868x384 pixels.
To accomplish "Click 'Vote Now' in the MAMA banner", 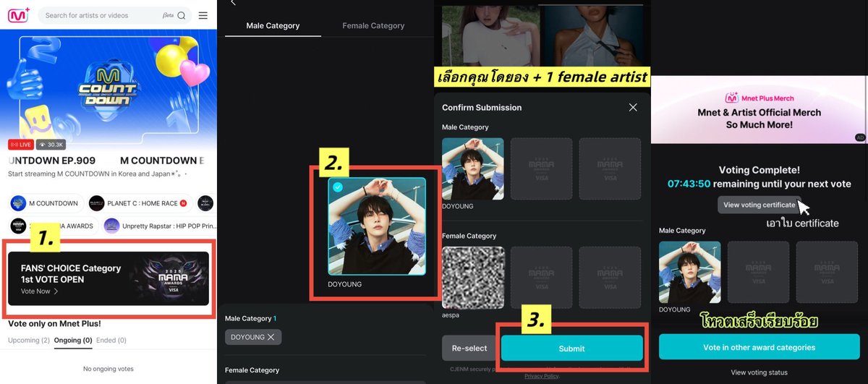I will pos(40,291).
